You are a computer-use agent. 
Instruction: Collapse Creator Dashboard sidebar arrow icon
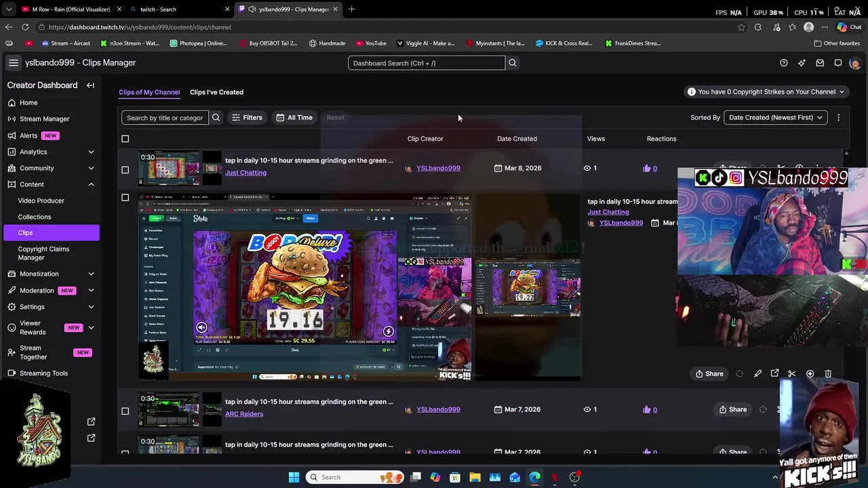pos(90,85)
